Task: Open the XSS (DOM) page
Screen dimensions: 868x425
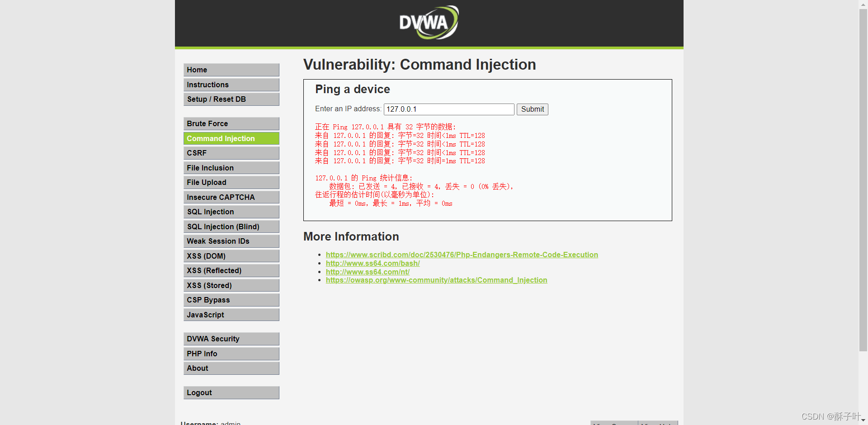Action: pyautogui.click(x=231, y=256)
